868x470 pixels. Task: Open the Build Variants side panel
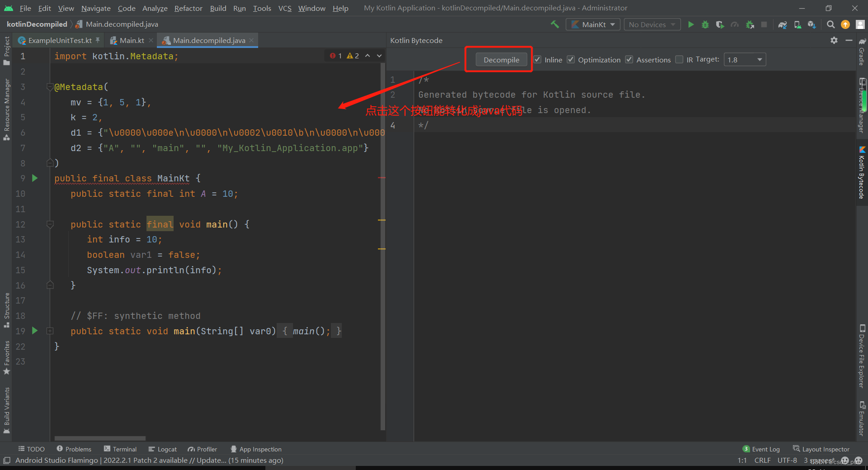(6, 410)
